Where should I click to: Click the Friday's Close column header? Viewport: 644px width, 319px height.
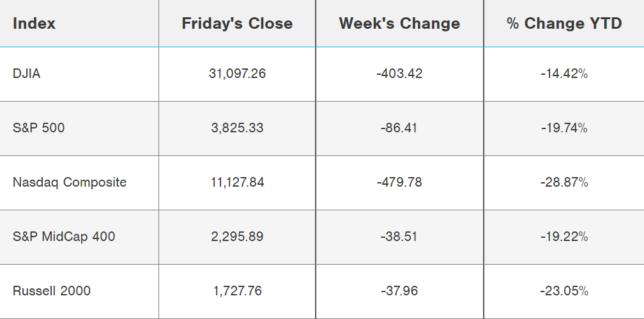[237, 24]
